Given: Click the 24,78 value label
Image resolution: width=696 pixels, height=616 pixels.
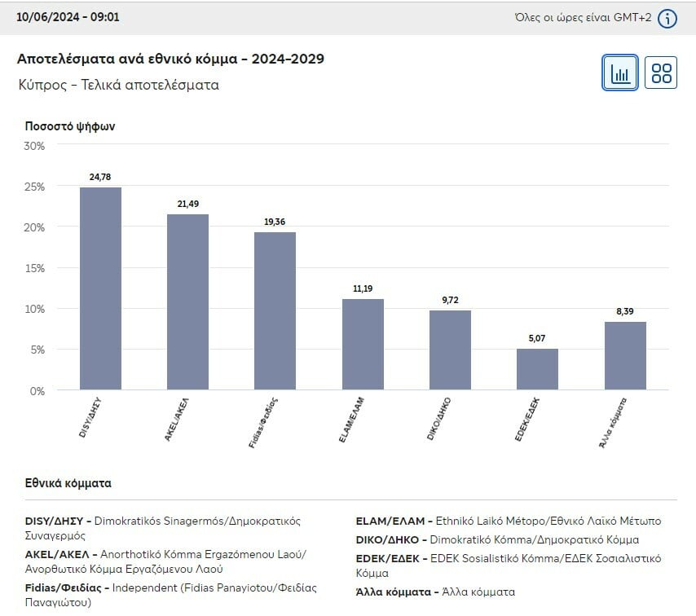Looking at the screenshot, I should point(100,177).
